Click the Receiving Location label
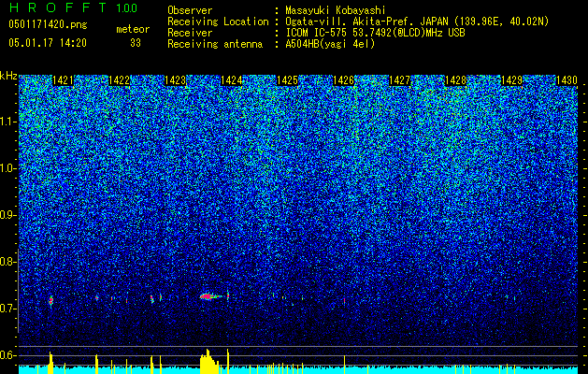 218,22
